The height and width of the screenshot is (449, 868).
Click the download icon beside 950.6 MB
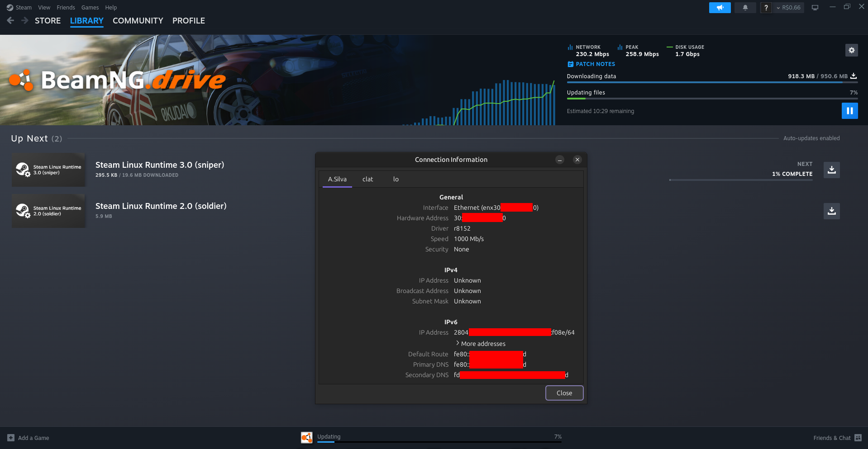point(854,76)
